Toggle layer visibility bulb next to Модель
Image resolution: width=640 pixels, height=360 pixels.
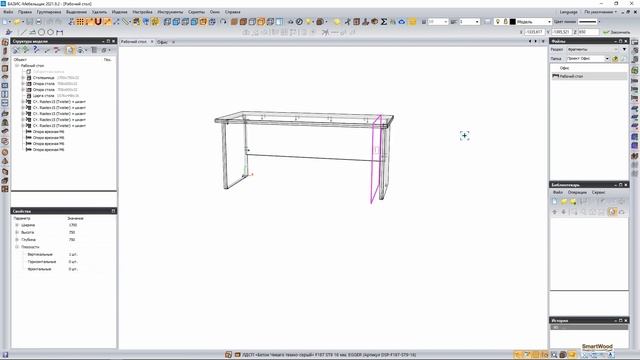[x=498, y=22]
